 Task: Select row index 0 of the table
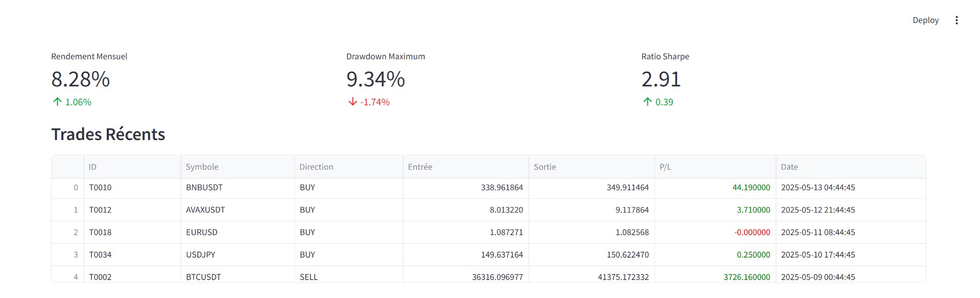point(68,188)
